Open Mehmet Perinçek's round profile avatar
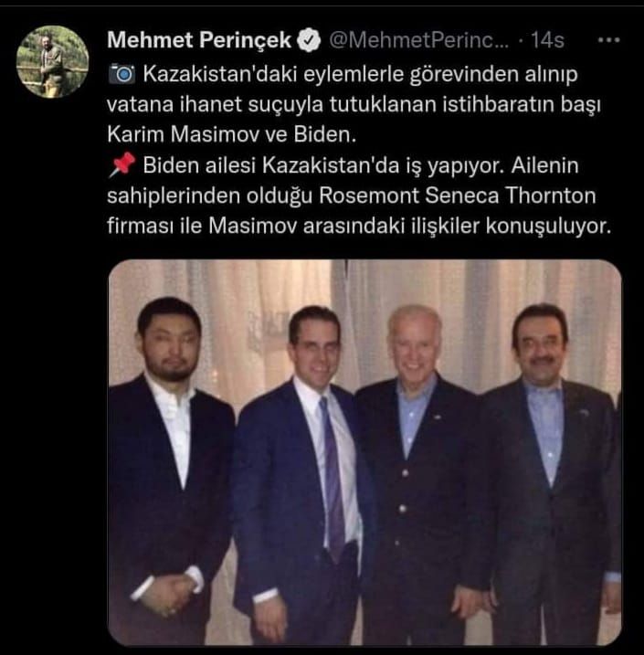 52,61
